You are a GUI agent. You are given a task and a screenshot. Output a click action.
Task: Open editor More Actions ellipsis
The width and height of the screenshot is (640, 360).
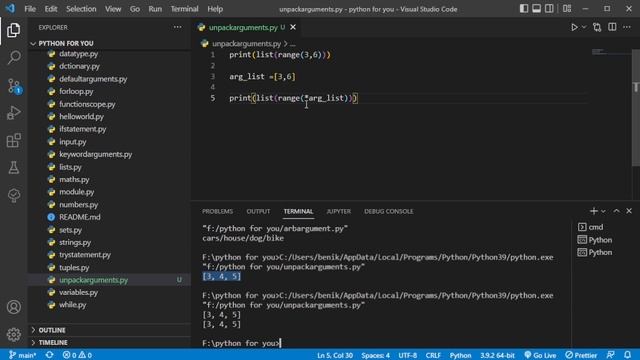[627, 27]
